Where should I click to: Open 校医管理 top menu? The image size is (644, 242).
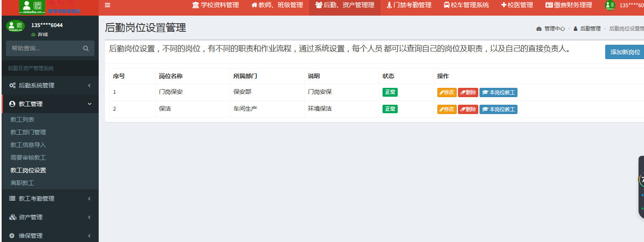[x=517, y=5]
